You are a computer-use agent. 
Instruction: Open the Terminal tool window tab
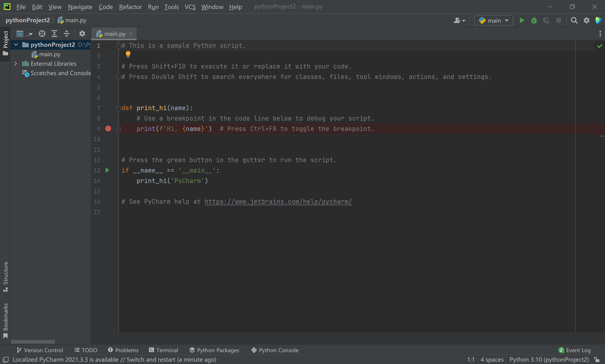[163, 350]
